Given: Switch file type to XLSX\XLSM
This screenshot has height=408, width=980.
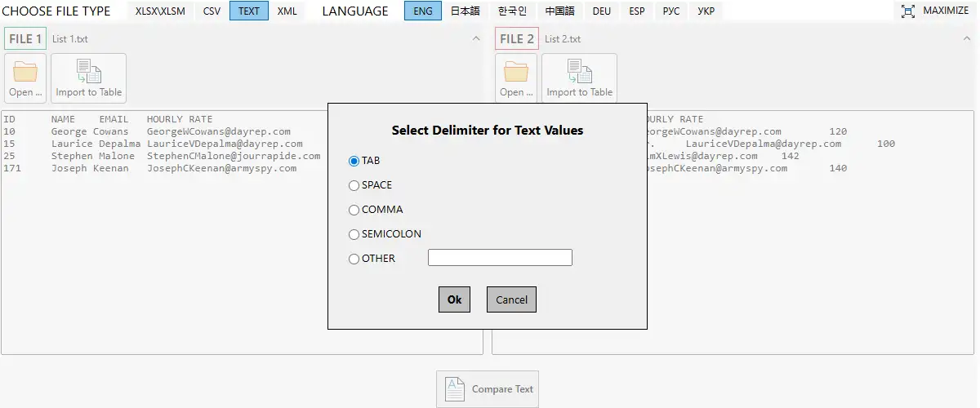Looking at the screenshot, I should 160,11.
